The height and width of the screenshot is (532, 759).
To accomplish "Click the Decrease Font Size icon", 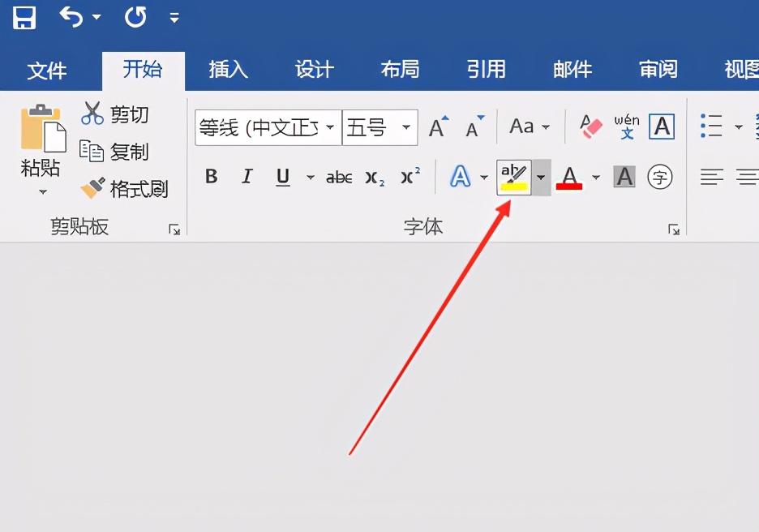I will [x=474, y=127].
